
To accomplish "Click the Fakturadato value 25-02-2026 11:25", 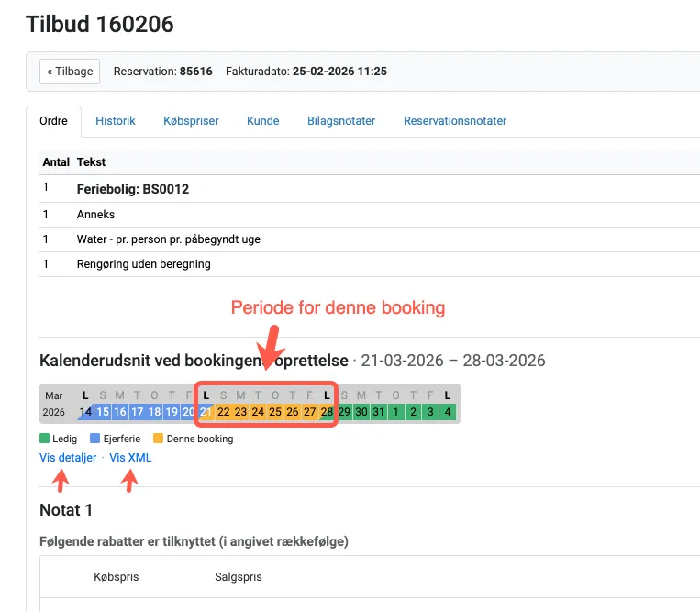I will tap(339, 72).
